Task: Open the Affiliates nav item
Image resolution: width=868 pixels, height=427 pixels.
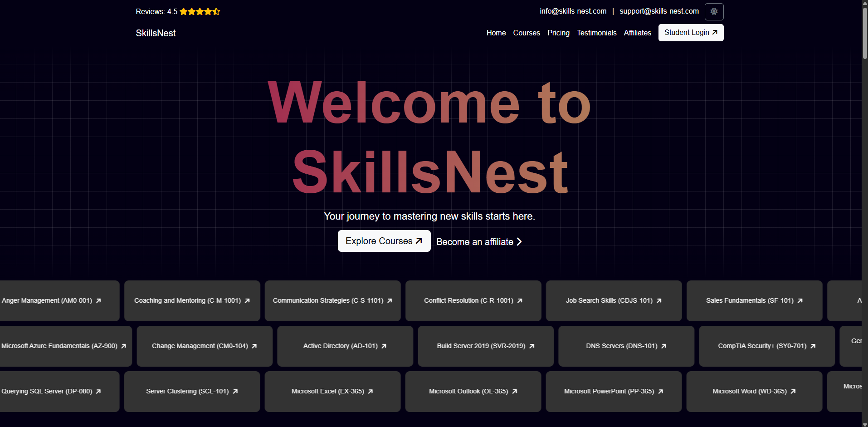Action: [x=637, y=33]
